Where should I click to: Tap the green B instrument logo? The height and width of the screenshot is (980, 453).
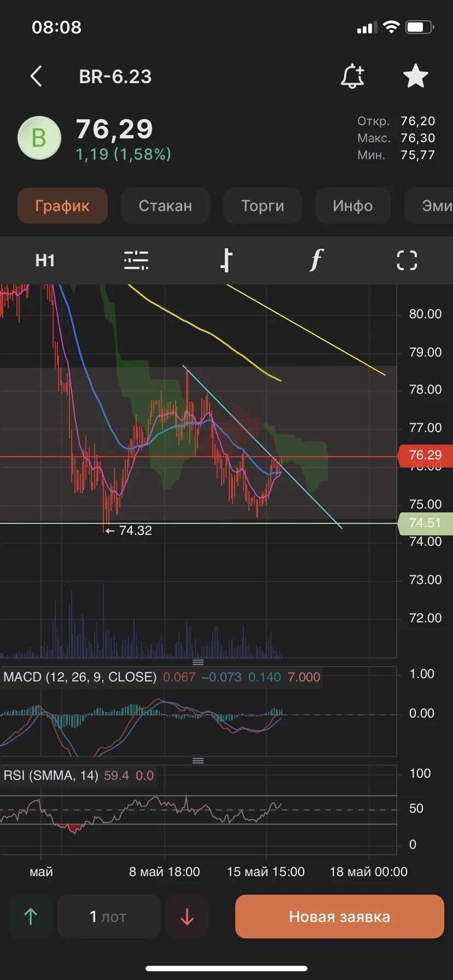click(39, 138)
